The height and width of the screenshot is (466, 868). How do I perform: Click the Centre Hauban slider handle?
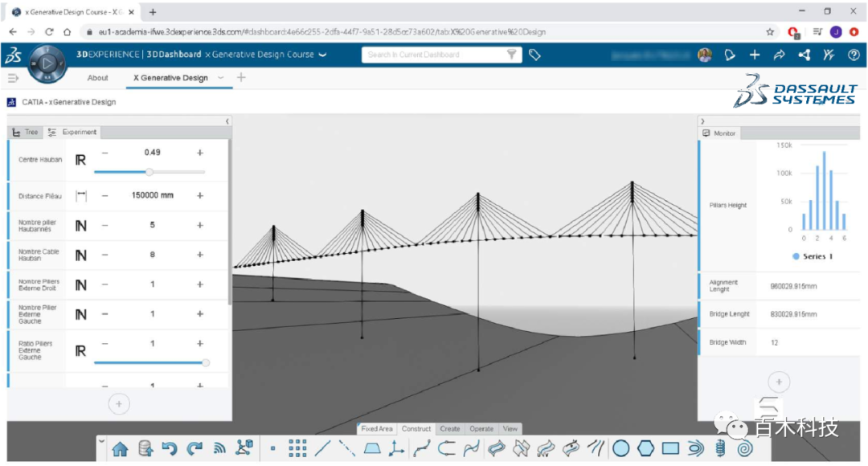click(149, 172)
